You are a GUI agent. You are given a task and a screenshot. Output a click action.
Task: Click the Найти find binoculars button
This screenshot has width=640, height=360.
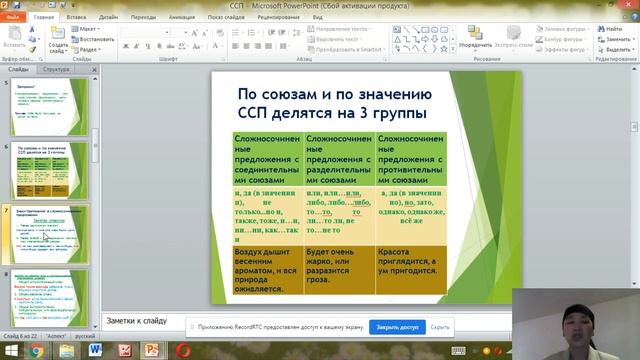pyautogui.click(x=610, y=29)
